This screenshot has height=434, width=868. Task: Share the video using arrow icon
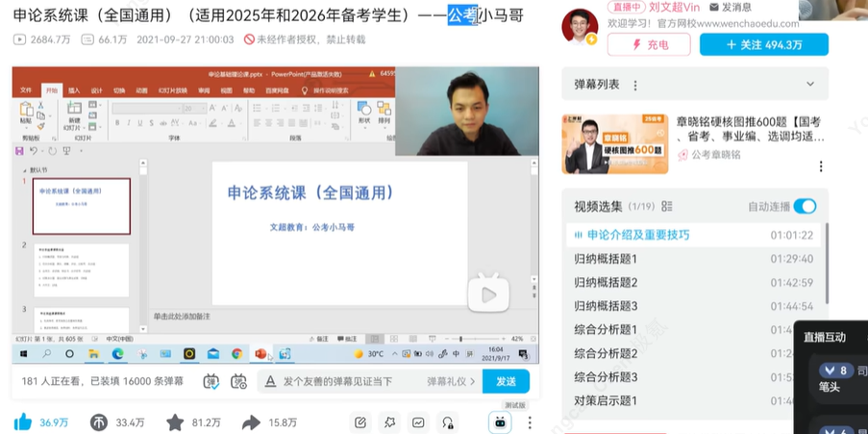click(251, 422)
